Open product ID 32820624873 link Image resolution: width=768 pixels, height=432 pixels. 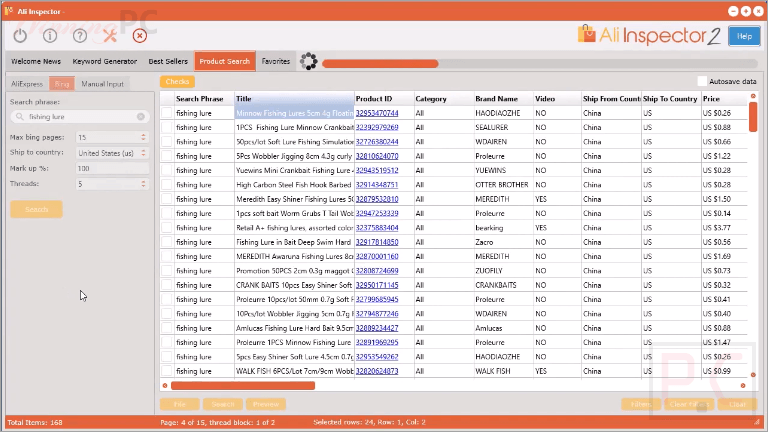tap(377, 371)
